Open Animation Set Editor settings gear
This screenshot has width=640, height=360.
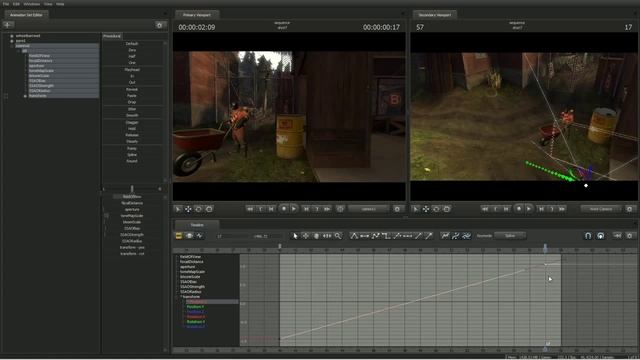coord(160,25)
